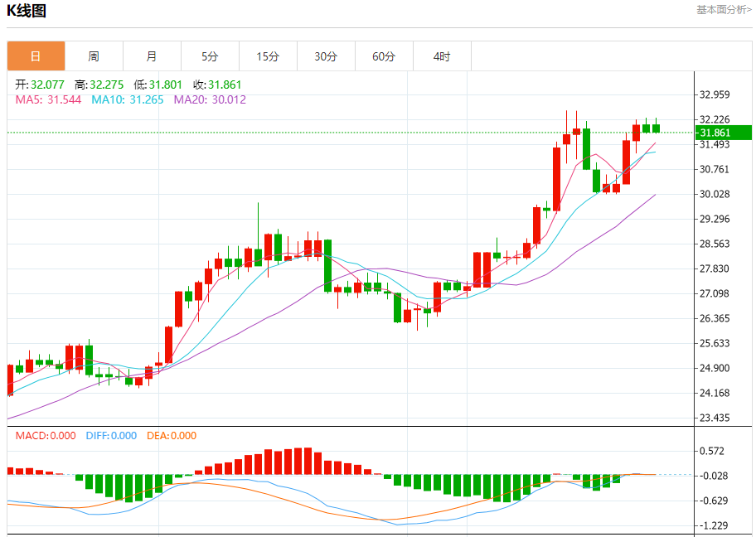
Task: Click the K线图 chart title
Action: pyautogui.click(x=27, y=11)
